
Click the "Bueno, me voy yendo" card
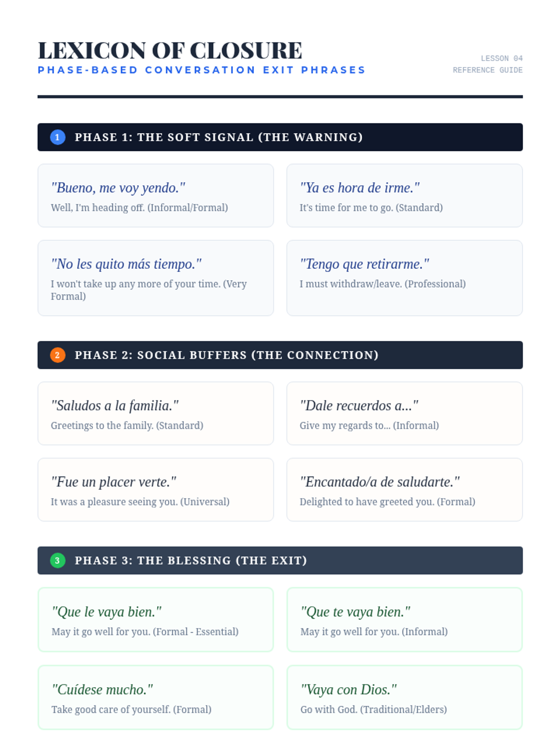[155, 196]
